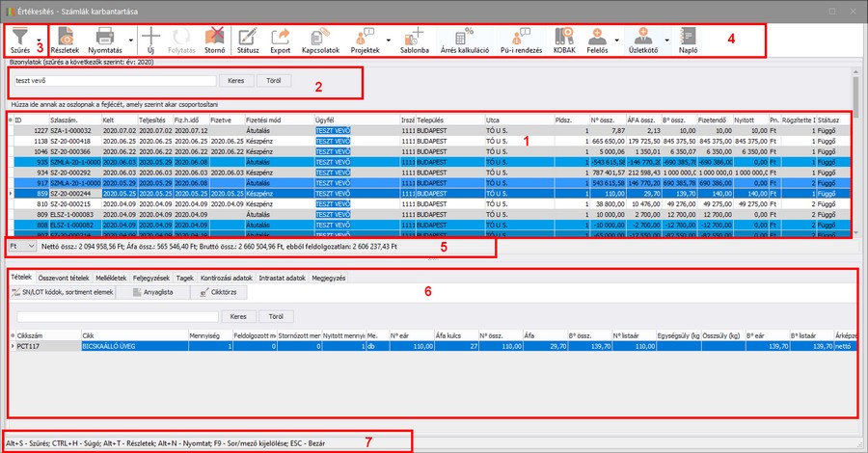Open the Napló log icon
868x453 pixels.
pos(687,37)
